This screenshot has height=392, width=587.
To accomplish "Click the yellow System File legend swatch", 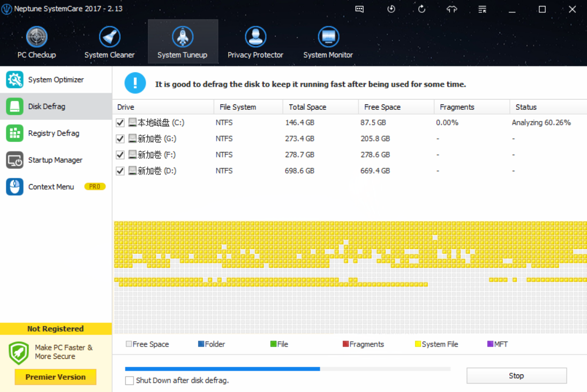I will [418, 344].
